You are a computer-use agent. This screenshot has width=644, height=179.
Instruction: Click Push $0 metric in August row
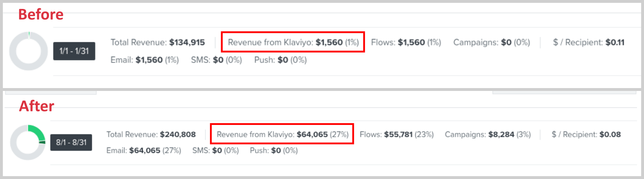[274, 150]
